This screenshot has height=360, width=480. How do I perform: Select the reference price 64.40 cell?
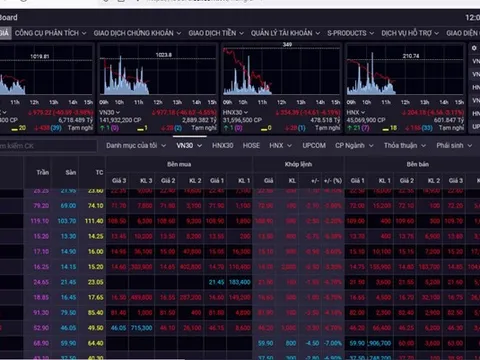pos(96,343)
